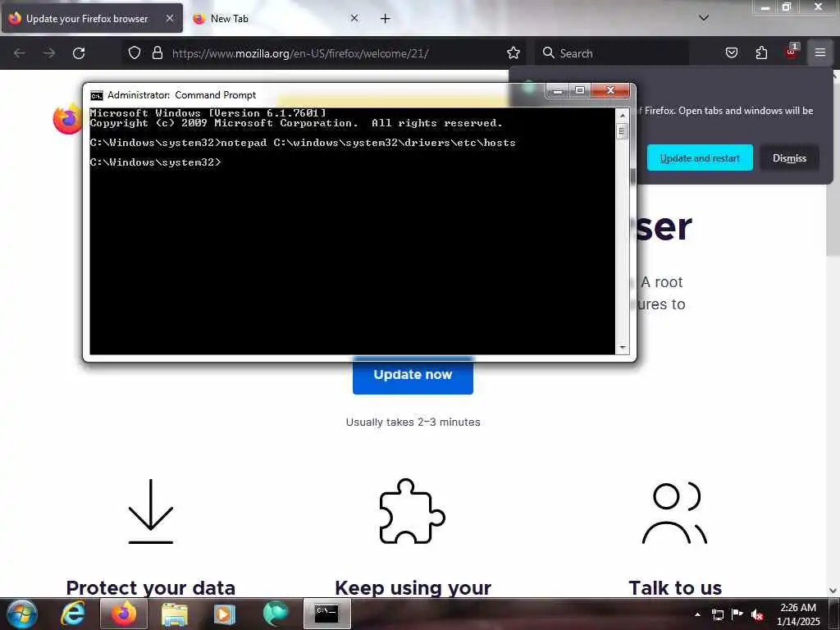Viewport: 840px width, 630px height.
Task: Open Windows Explorer folder from taskbar
Action: [x=175, y=614]
